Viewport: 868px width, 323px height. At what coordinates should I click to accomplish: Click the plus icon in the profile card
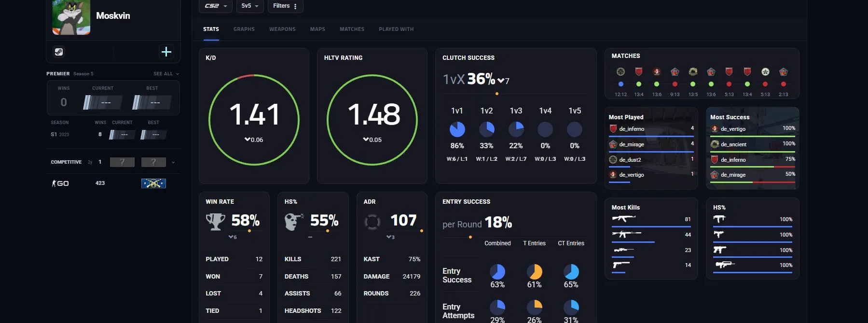tap(166, 52)
